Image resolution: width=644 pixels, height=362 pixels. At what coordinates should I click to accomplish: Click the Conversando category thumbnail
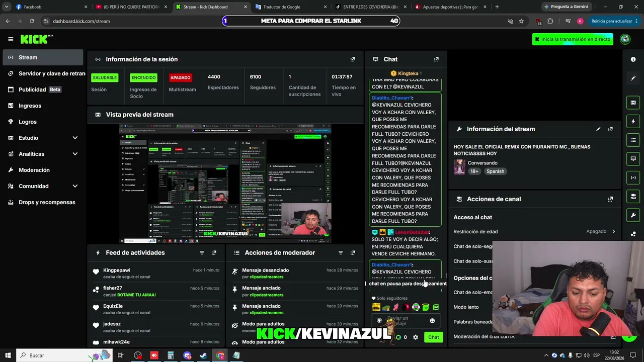[x=459, y=167]
